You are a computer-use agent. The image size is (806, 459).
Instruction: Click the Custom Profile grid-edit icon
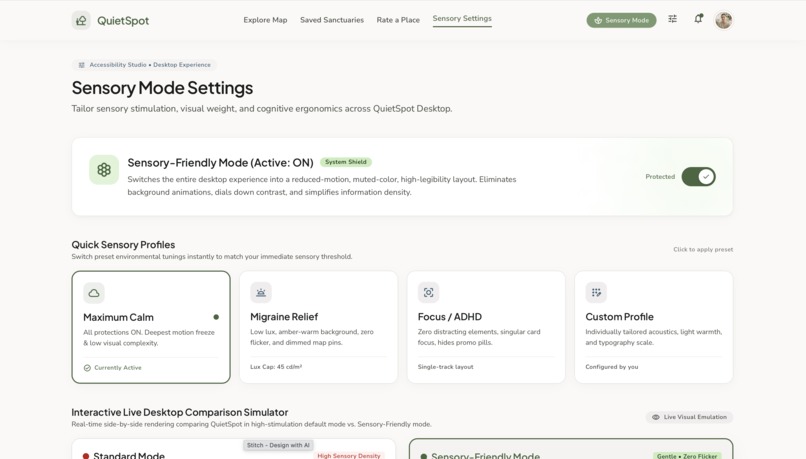pyautogui.click(x=596, y=292)
